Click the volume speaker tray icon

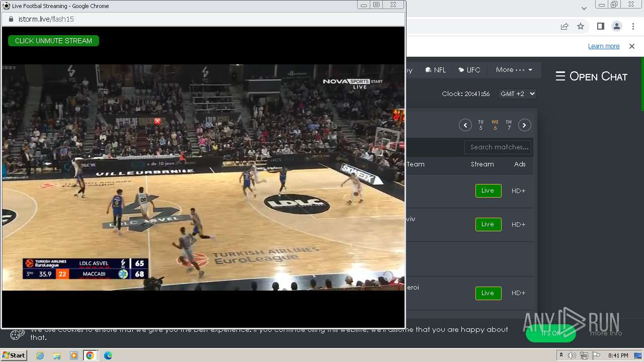coord(572,355)
